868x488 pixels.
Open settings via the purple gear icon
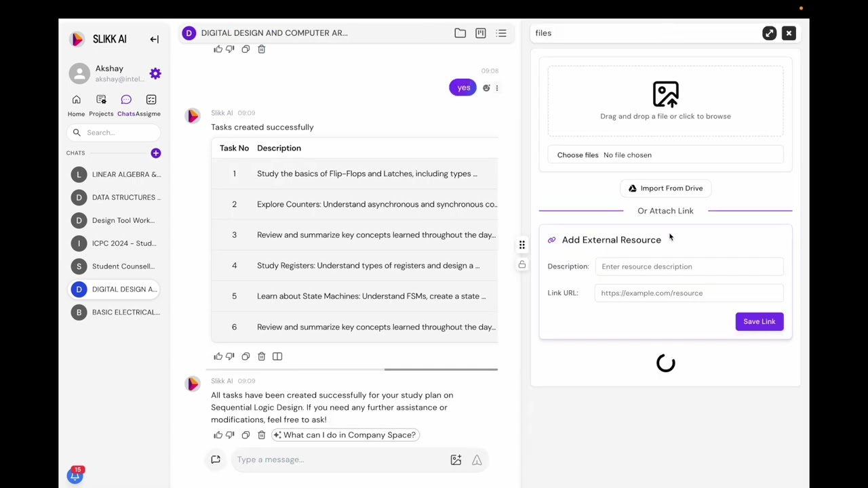coord(155,73)
